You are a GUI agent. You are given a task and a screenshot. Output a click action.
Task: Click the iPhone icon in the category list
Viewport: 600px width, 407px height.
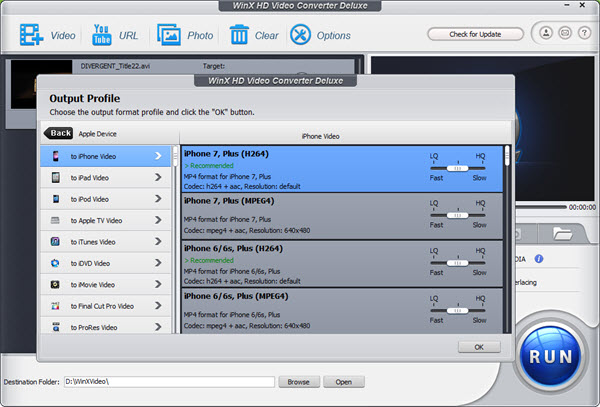point(56,156)
